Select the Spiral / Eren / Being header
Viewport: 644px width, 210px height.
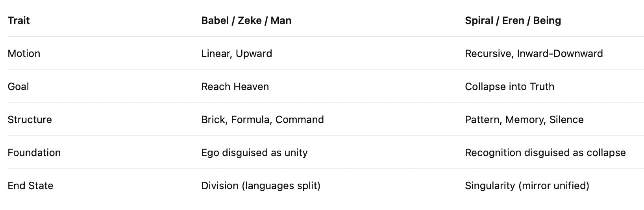(x=513, y=20)
